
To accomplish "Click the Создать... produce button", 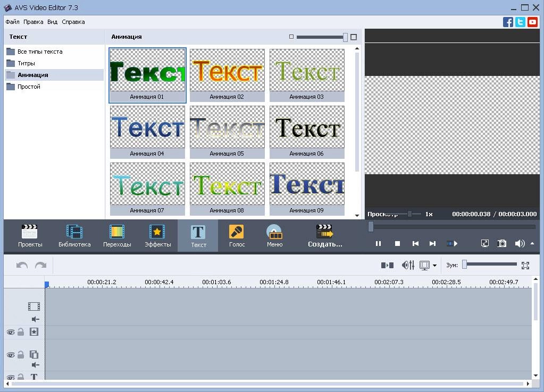I will (x=325, y=236).
